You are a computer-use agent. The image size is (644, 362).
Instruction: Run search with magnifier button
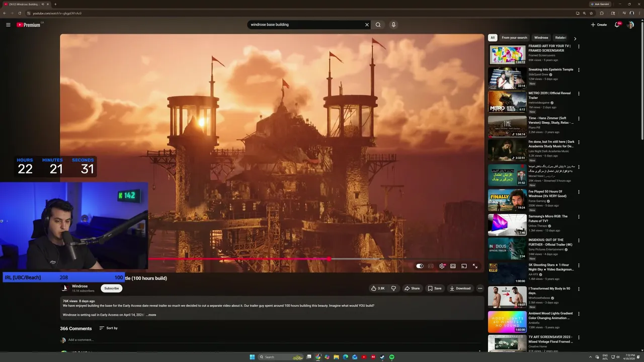(378, 25)
